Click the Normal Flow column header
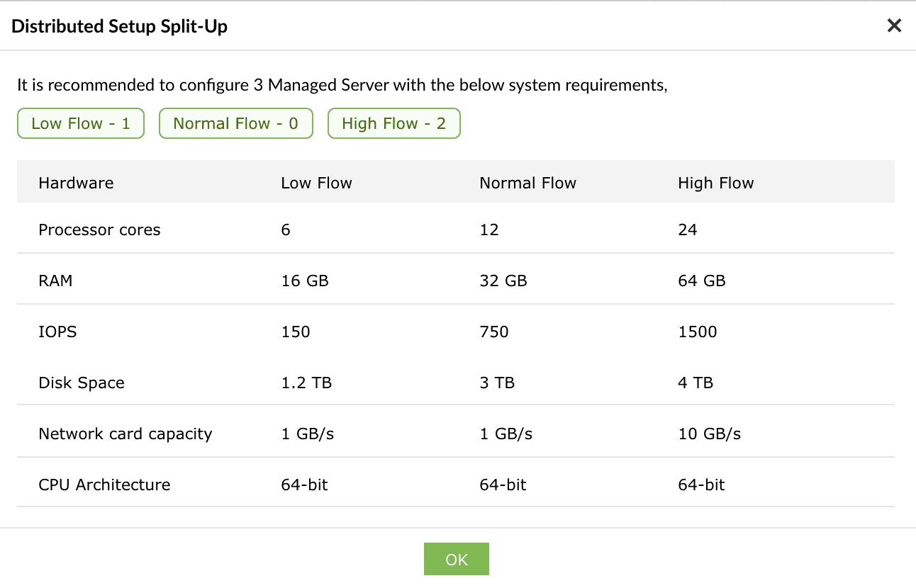 pyautogui.click(x=527, y=182)
